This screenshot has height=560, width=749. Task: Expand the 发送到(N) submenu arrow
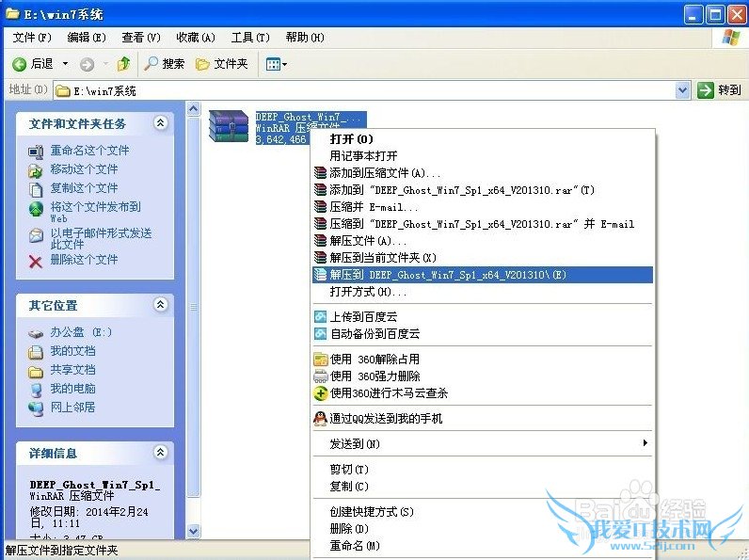[x=645, y=443]
